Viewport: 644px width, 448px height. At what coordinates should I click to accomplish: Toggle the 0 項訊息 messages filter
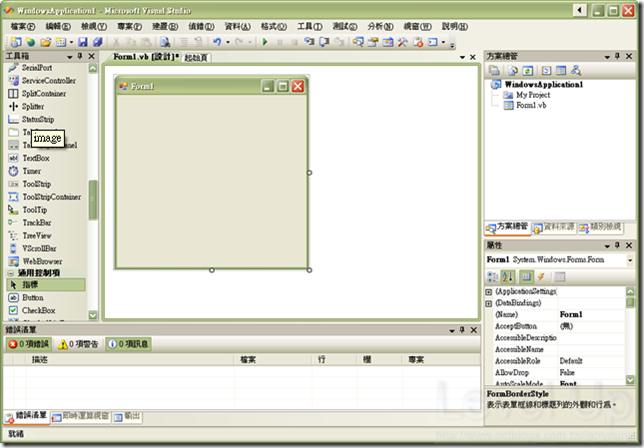tap(129, 344)
